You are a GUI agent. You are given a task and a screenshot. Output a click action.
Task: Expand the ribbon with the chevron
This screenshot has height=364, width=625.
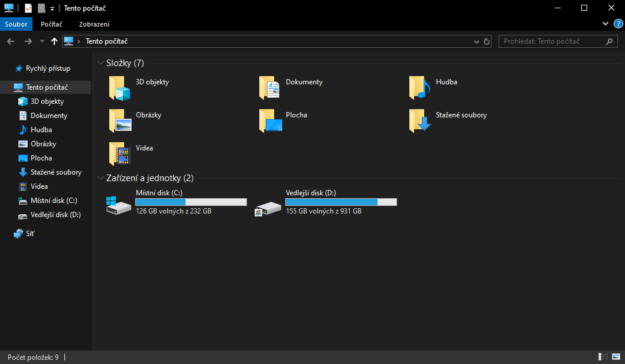(x=606, y=24)
